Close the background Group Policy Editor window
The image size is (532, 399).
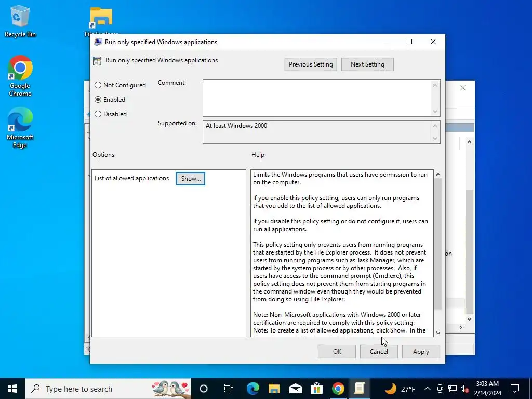[x=463, y=88]
